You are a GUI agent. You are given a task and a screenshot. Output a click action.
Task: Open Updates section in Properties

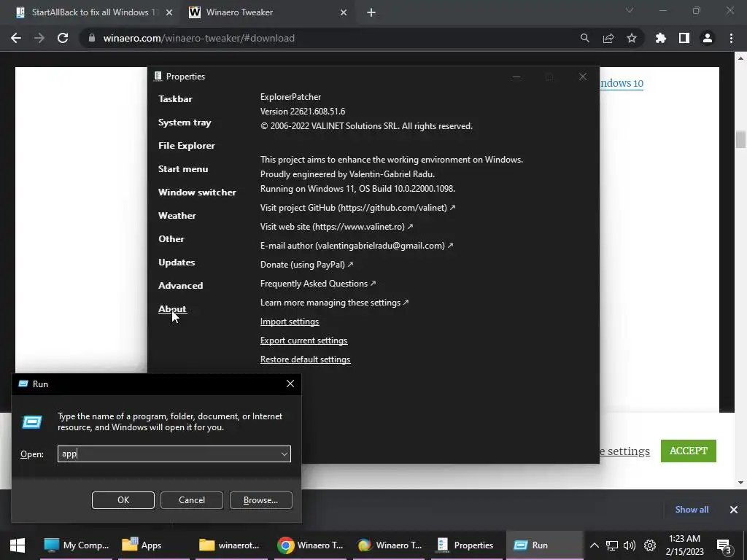[x=177, y=262]
